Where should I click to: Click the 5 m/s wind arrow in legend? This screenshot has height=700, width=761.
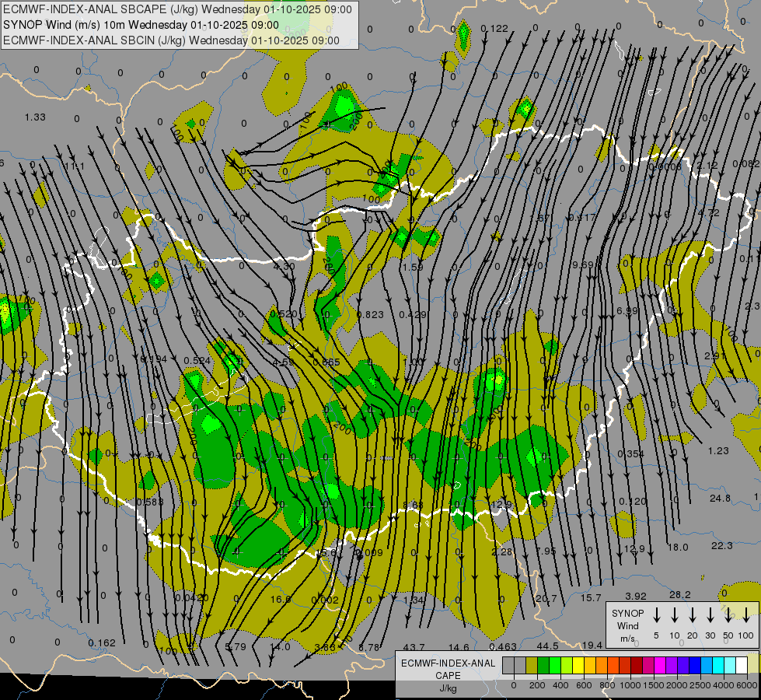(656, 615)
